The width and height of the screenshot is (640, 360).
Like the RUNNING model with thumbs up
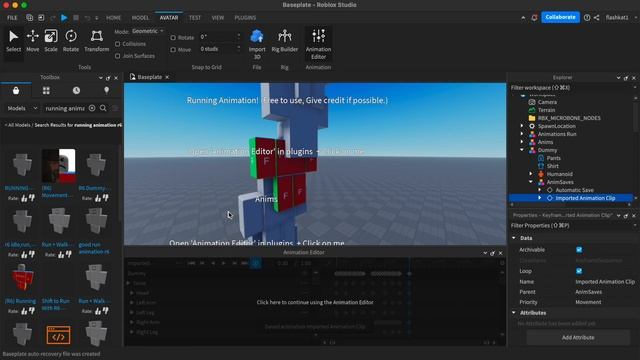click(x=24, y=198)
